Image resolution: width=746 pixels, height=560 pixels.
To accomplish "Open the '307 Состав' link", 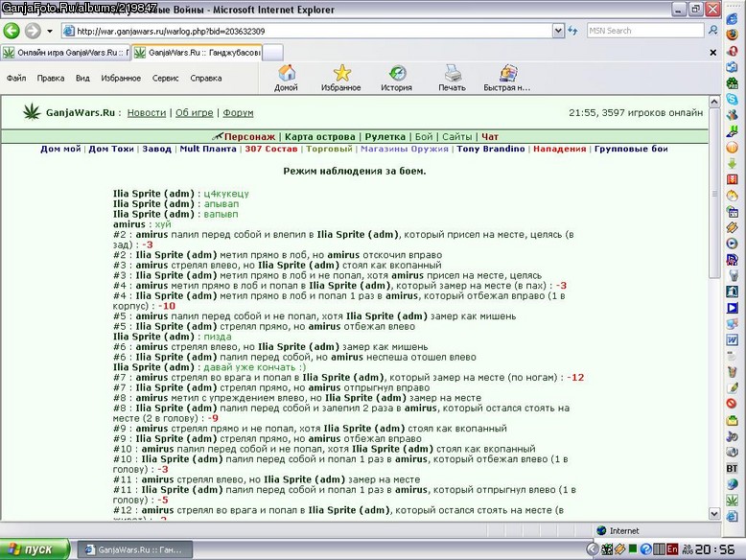I will [x=271, y=149].
